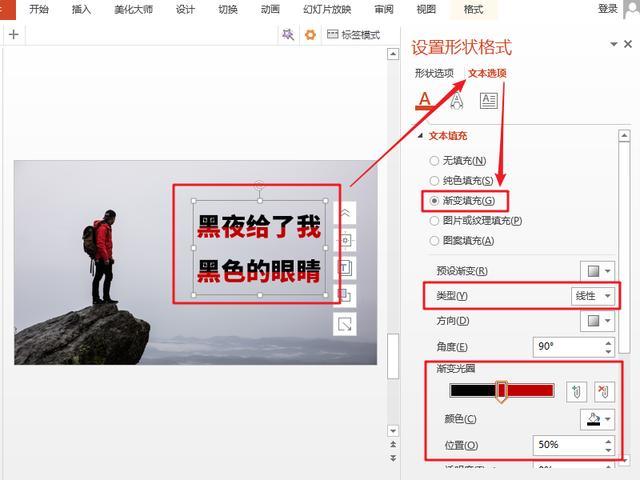Click the 角度 90° input field

[x=567, y=347]
